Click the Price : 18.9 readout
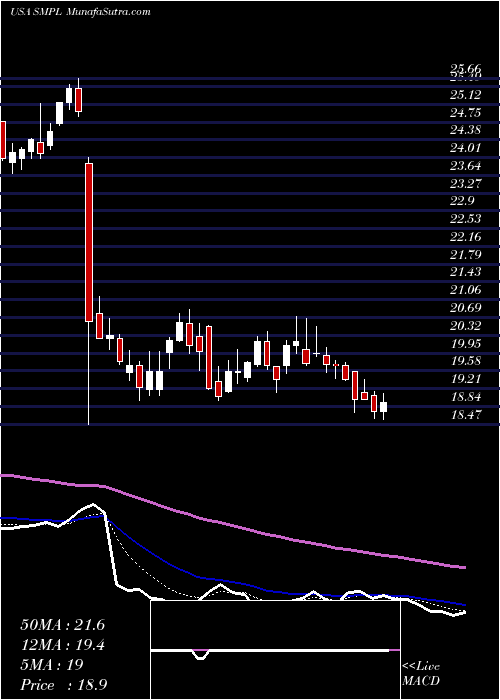This screenshot has height=700, width=500. [63, 685]
